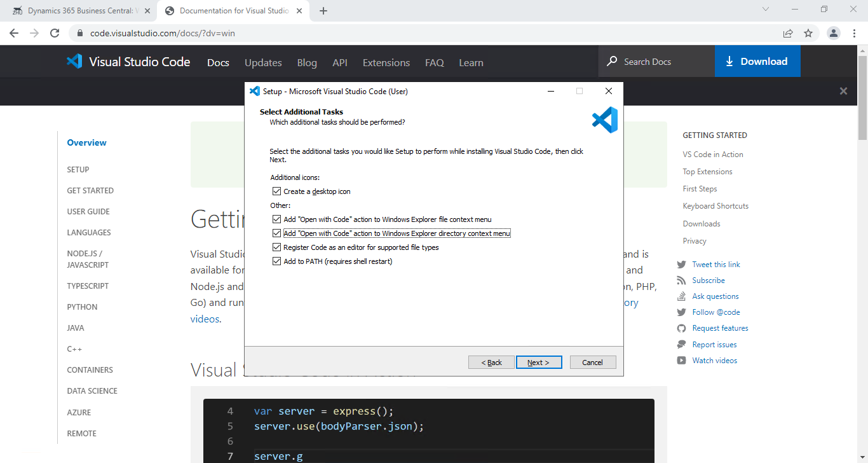Uncheck Create a desktop icon
Image resolution: width=868 pixels, height=463 pixels.
pos(276,191)
